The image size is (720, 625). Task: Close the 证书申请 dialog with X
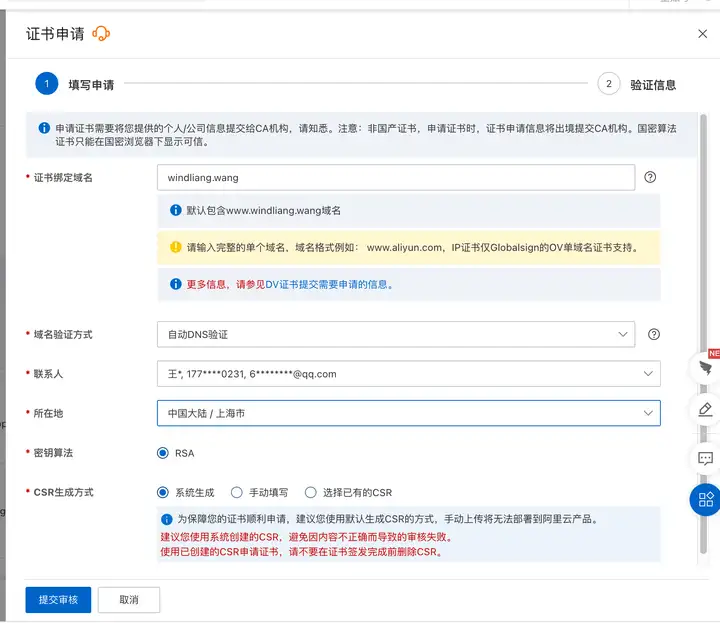pos(701,34)
